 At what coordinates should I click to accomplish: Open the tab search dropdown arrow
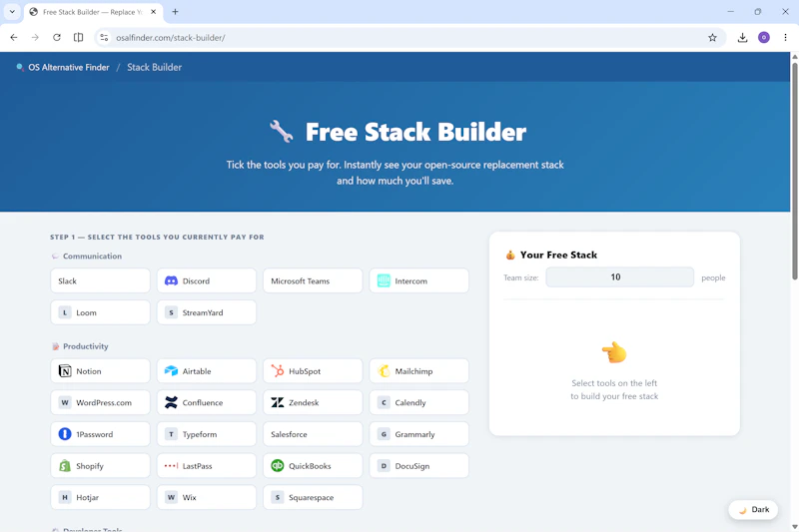coord(12,12)
